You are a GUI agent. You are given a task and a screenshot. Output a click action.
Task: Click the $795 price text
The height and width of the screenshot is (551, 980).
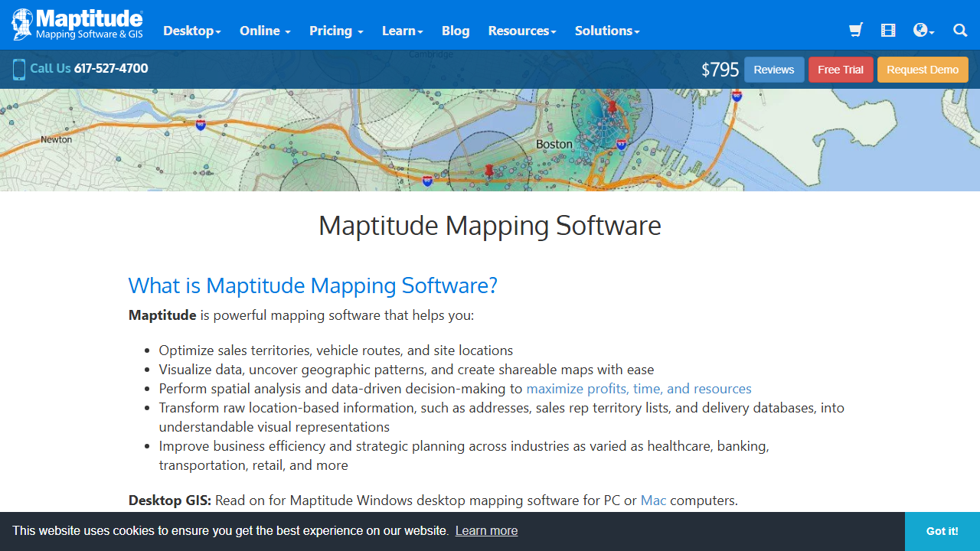click(x=720, y=70)
